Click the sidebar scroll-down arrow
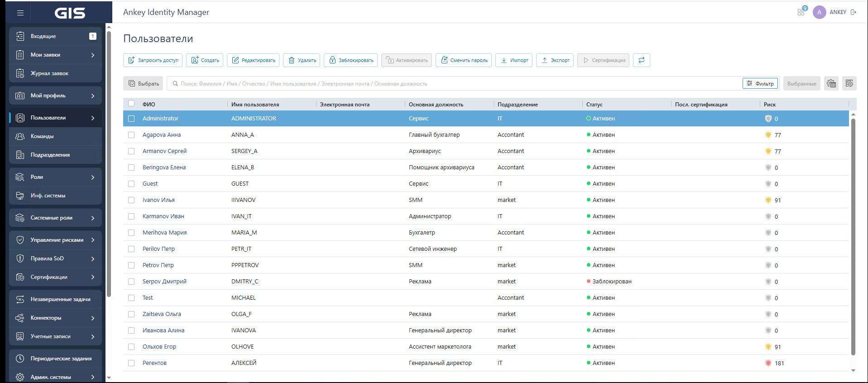 tap(109, 378)
